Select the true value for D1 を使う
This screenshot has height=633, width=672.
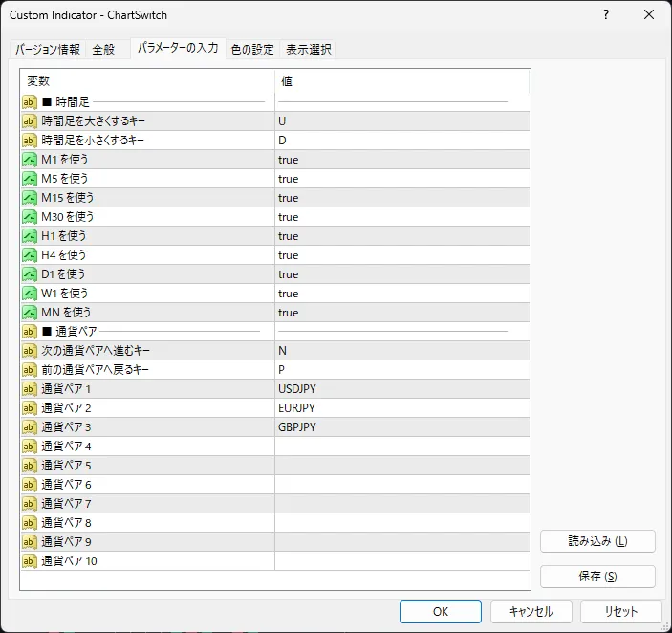point(289,274)
